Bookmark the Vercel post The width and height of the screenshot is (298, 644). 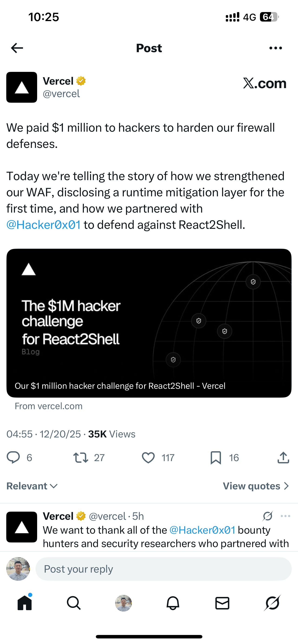[x=216, y=458]
